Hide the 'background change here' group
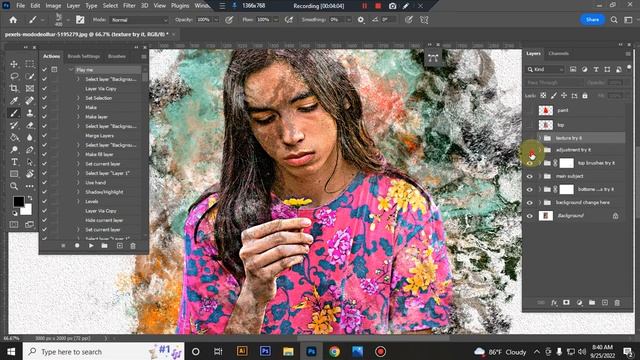 (x=530, y=203)
